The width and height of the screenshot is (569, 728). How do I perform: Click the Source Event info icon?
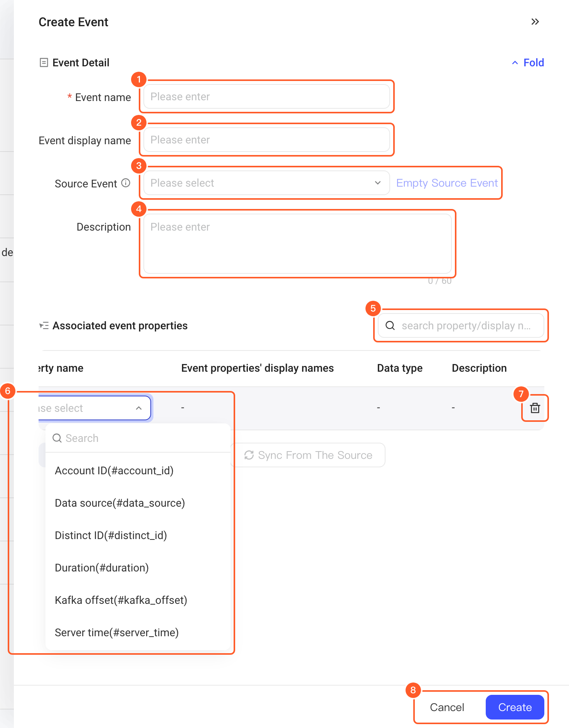tap(126, 183)
